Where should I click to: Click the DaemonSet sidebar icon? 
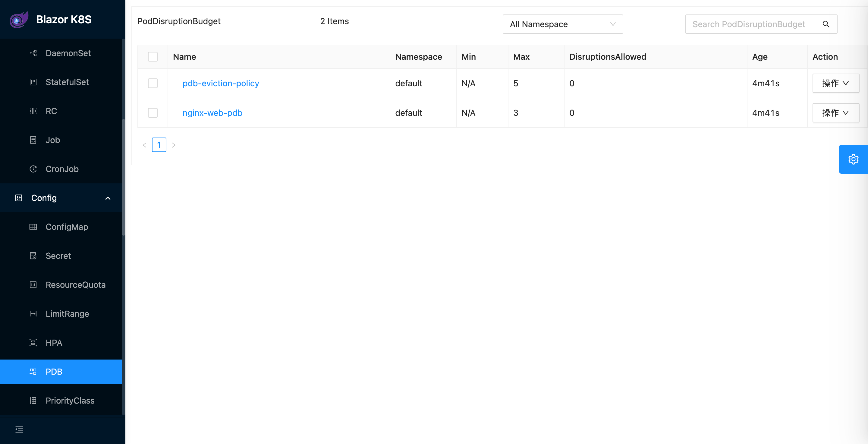pos(33,53)
